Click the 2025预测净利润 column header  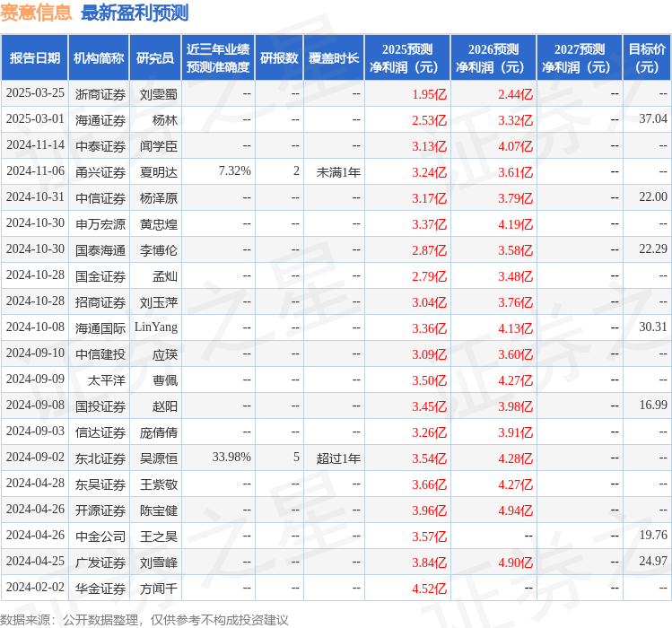pos(407,58)
